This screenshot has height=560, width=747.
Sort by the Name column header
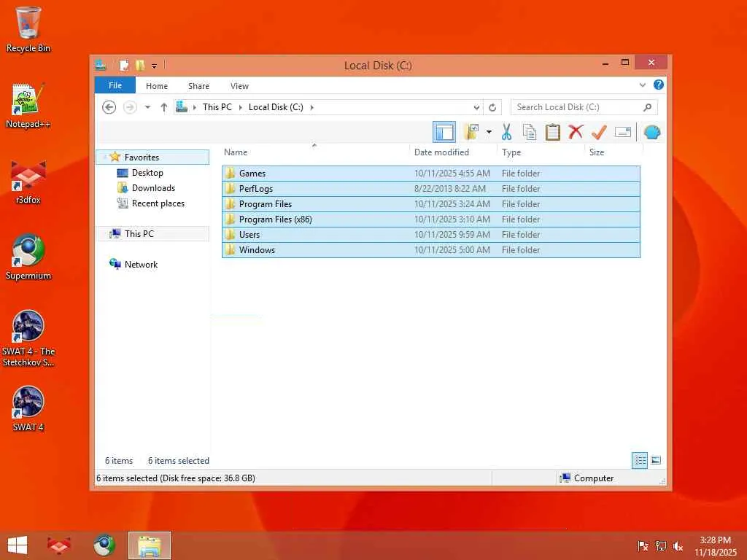click(x=314, y=152)
